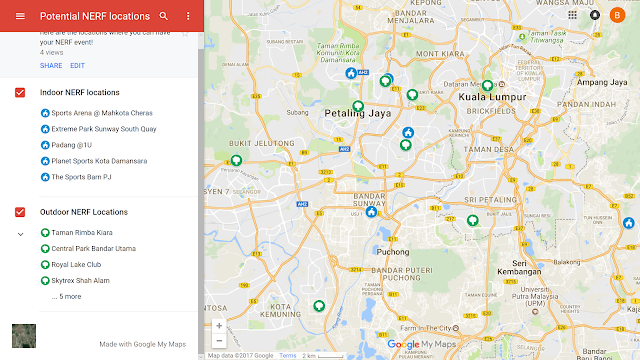Open the Google apps grid icon
The height and width of the screenshot is (360, 640).
(x=572, y=15)
